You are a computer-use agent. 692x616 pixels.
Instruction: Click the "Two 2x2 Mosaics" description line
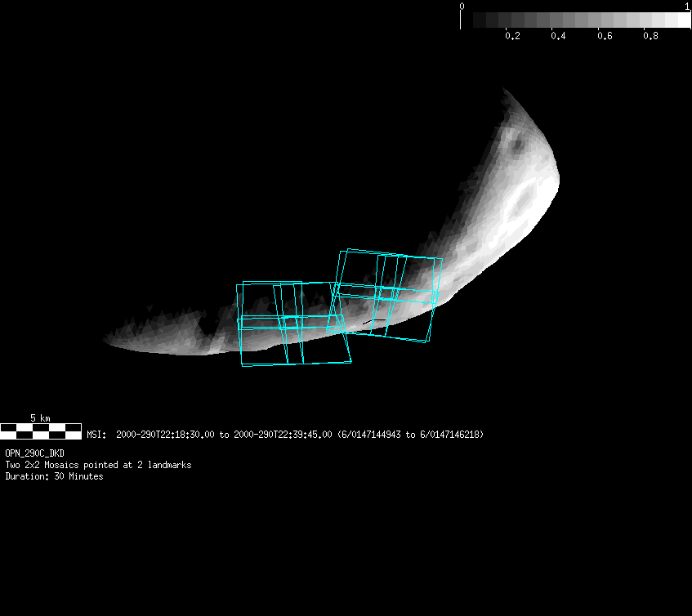tap(98, 465)
